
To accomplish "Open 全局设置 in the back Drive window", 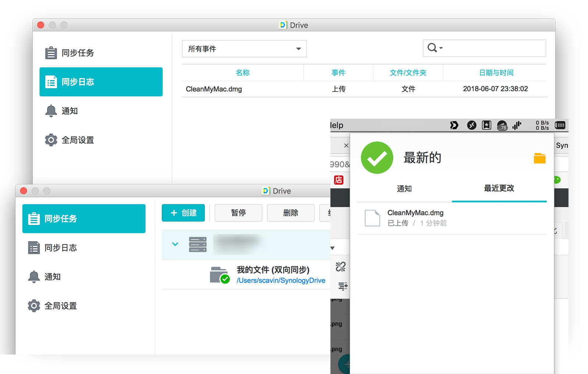I will 101,140.
